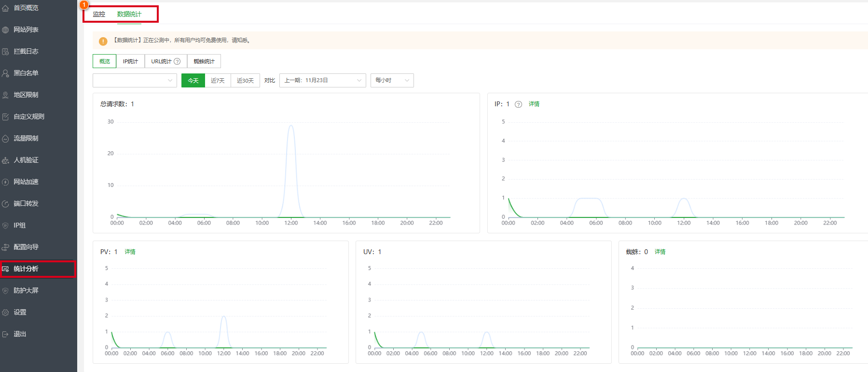Click the 首页概览 home icon in sidebar
The image size is (868, 372).
[5, 8]
